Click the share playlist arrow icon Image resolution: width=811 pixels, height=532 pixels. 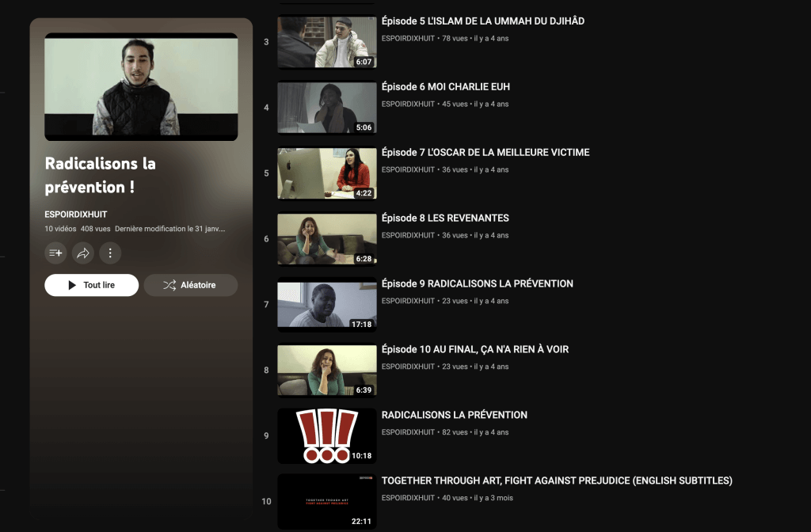tap(83, 253)
